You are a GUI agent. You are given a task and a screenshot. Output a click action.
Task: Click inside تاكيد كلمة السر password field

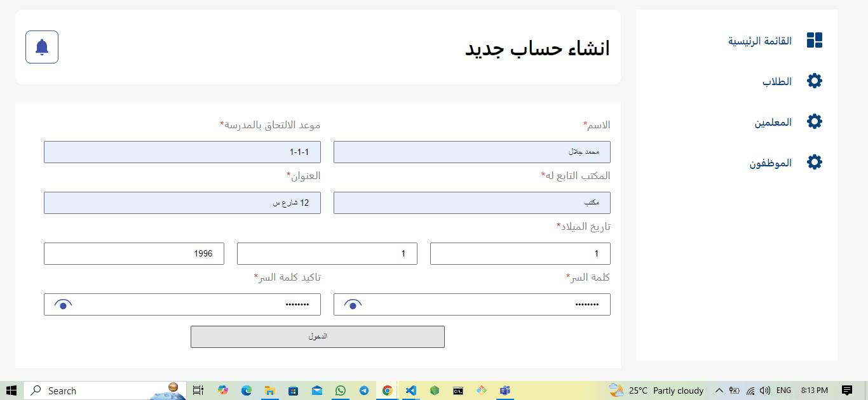[x=182, y=304]
